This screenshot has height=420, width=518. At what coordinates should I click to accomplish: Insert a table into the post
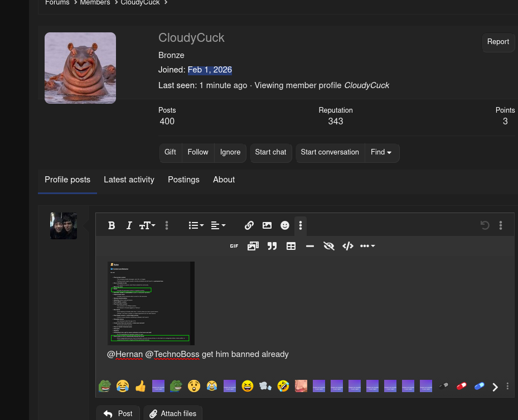[291, 246]
